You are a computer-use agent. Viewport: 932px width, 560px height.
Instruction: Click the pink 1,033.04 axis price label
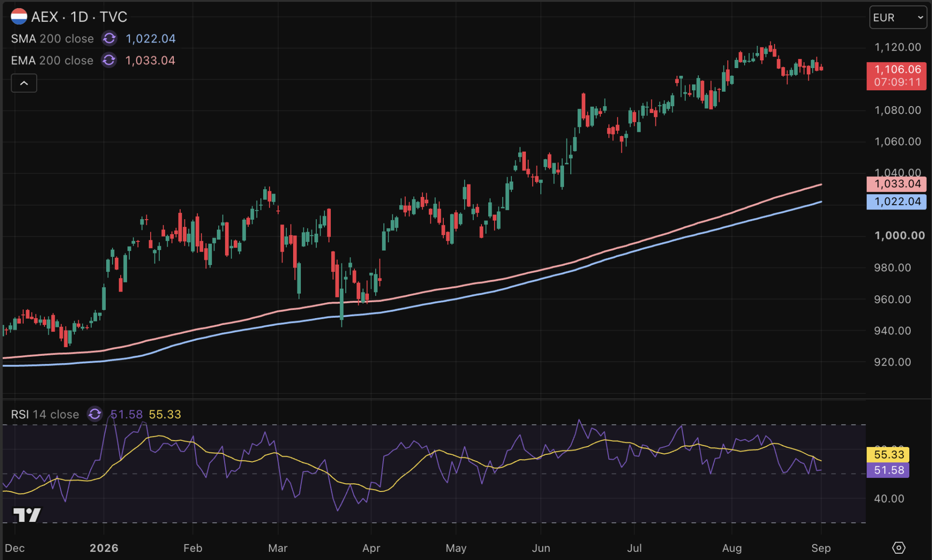897,184
